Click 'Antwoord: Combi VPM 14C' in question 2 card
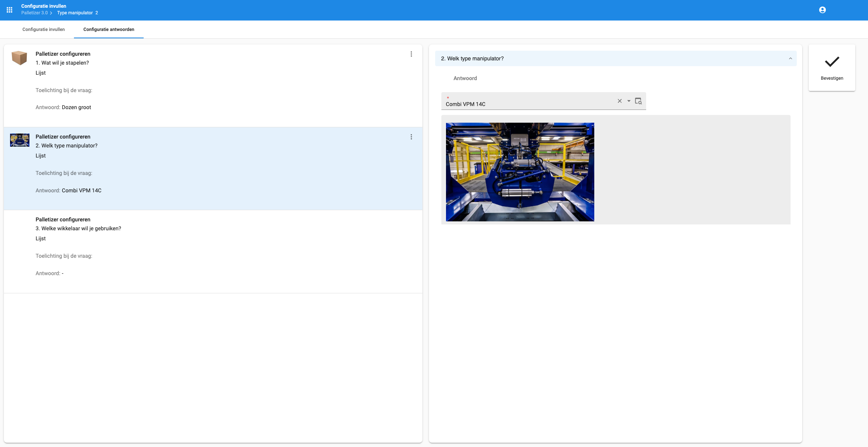Viewport: 868px width, 447px height. point(69,190)
